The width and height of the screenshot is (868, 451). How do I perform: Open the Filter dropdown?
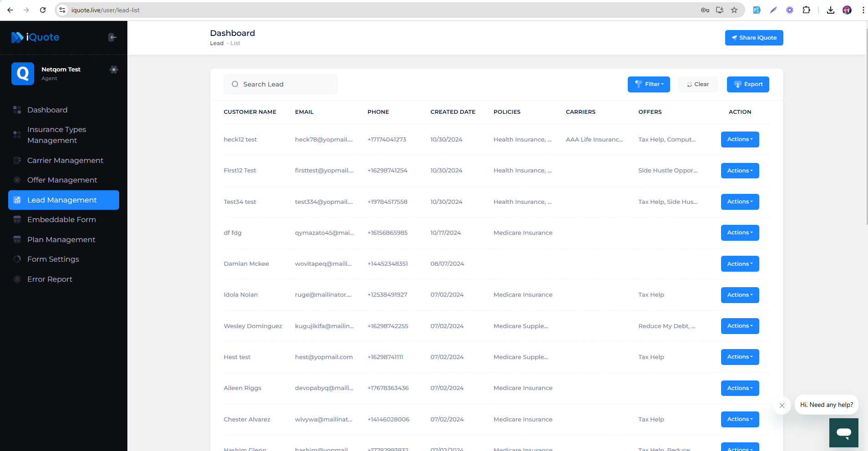tap(649, 84)
